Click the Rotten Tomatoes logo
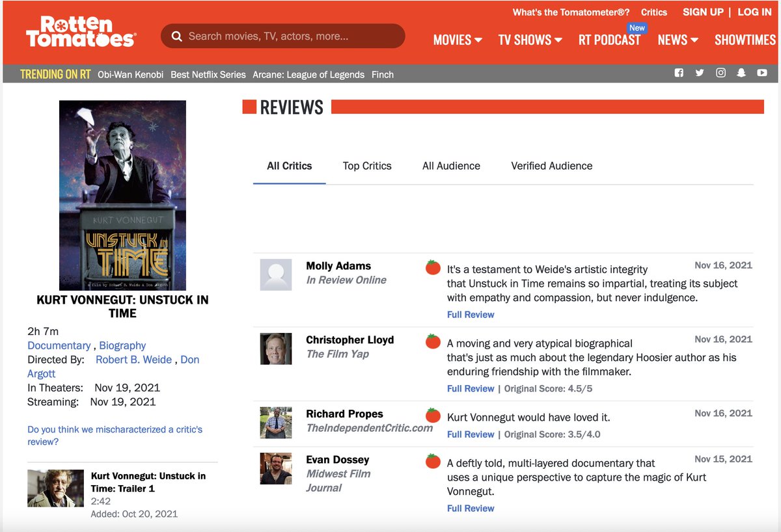 [x=81, y=32]
